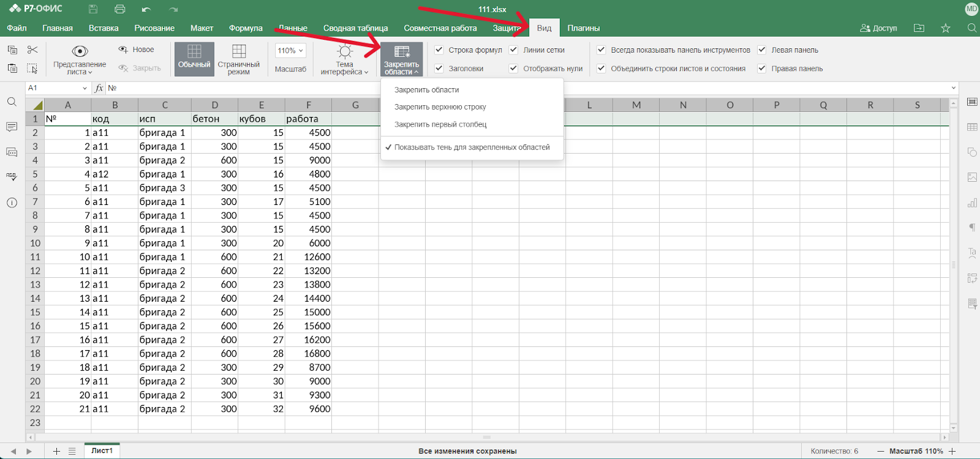Open image settings in right sidebar
Viewport: 980px width, 459px height.
coord(972,177)
